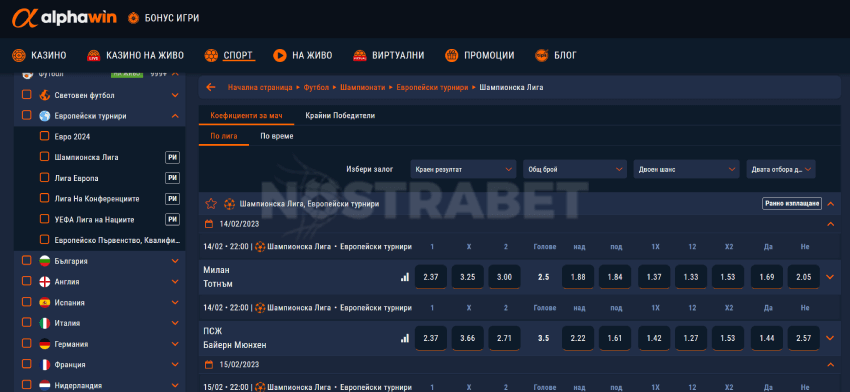The image size is (850, 392).
Task: Open statistics icon for ПСЖ Байерн Мюнхен
Action: [x=405, y=338]
